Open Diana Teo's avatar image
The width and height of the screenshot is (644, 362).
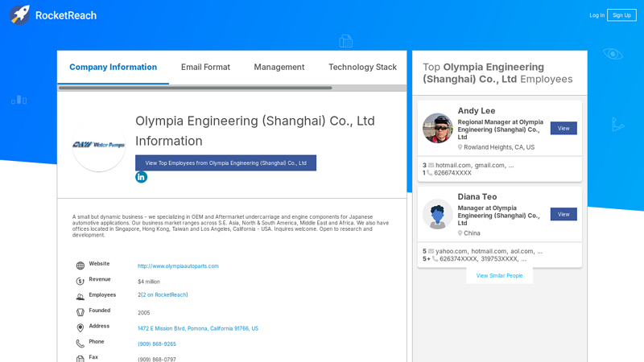click(437, 214)
